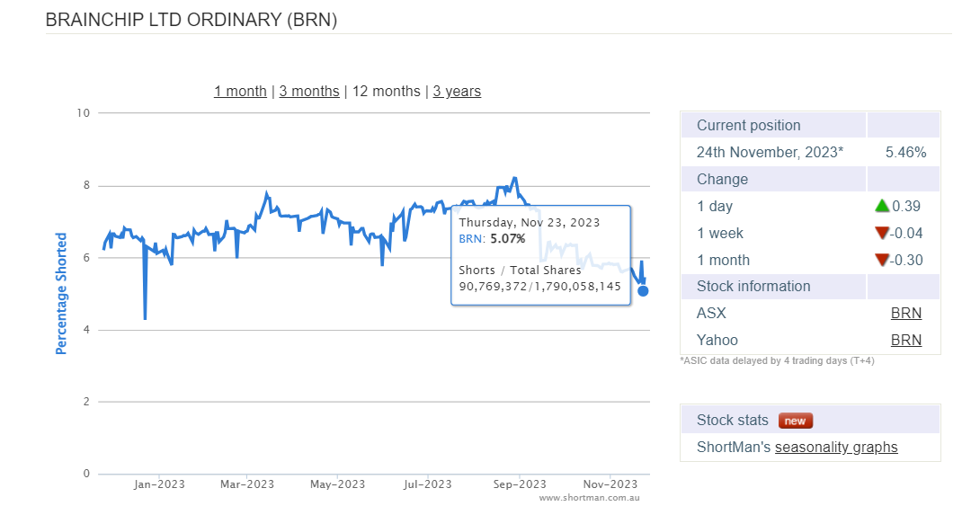This screenshot has width=980, height=506.
Task: Click the red down arrow in 1 month row
Action: tap(882, 260)
